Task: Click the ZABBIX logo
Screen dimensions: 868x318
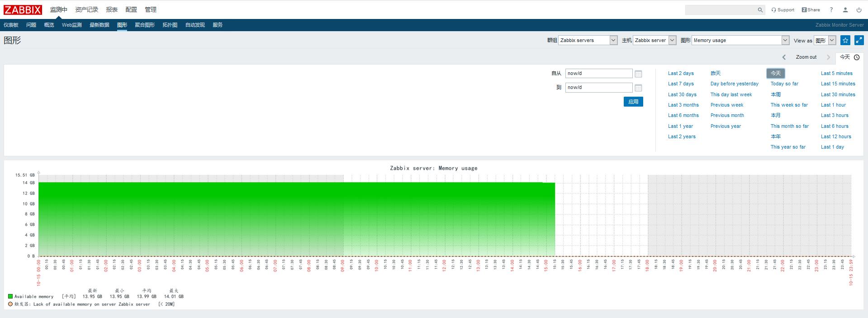Action: (23, 9)
